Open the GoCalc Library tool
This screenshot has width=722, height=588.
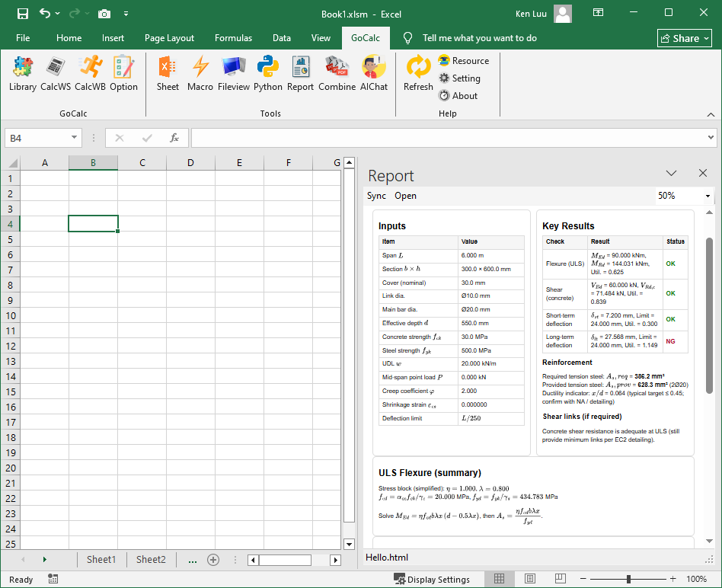tap(23, 74)
